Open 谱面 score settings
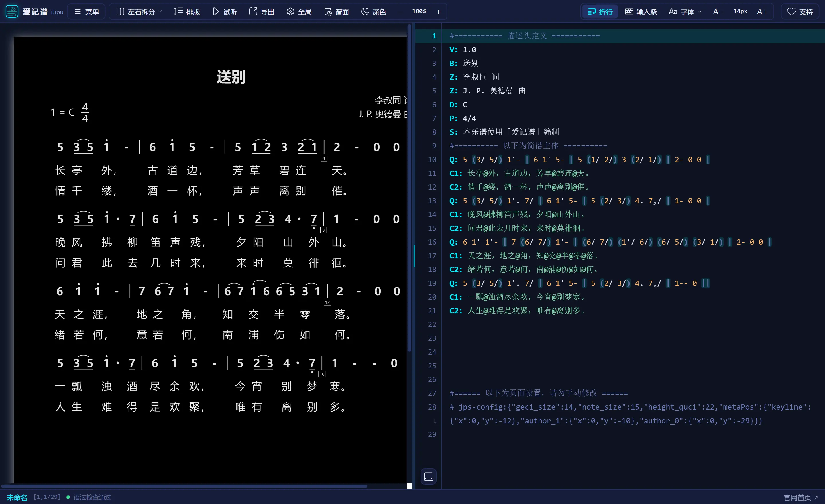This screenshot has width=825, height=504. point(337,12)
